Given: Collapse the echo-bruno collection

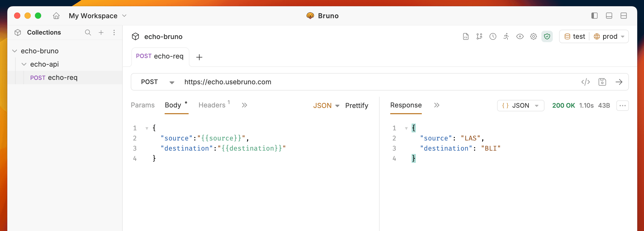Looking at the screenshot, I should (15, 51).
